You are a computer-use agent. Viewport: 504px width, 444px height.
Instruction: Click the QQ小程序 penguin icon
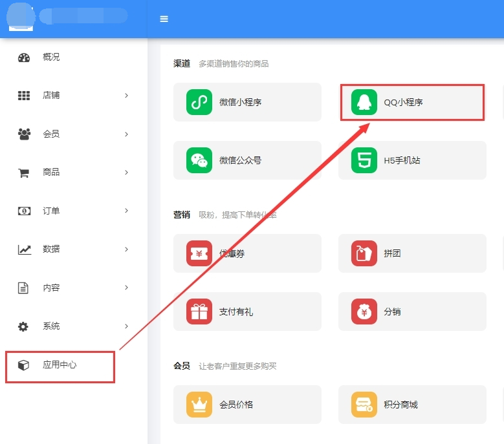pos(364,102)
